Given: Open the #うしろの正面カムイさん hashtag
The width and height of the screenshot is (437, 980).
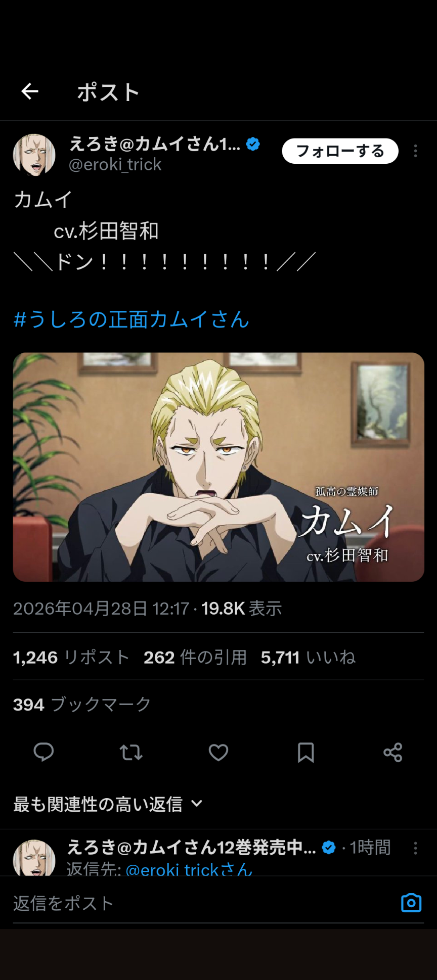Looking at the screenshot, I should click(x=132, y=319).
